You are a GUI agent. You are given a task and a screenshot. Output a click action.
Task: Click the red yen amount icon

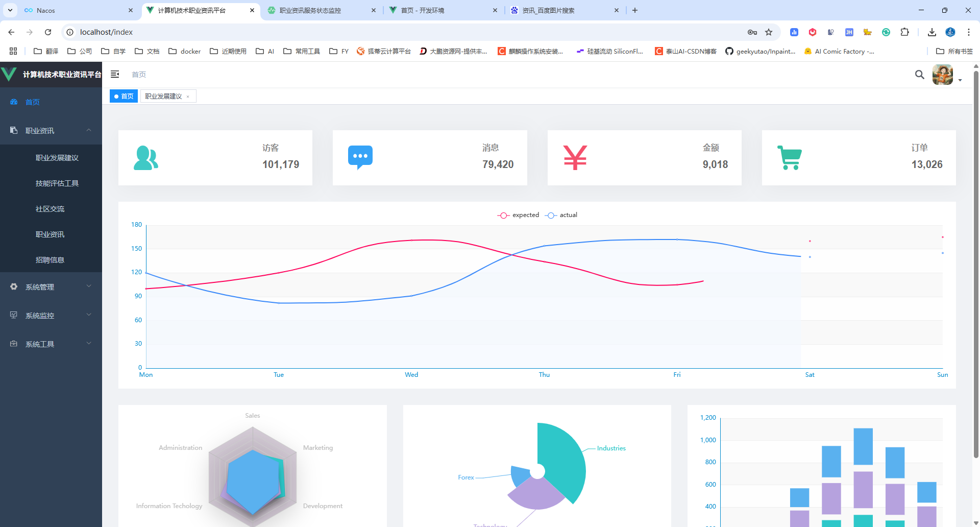(575, 158)
